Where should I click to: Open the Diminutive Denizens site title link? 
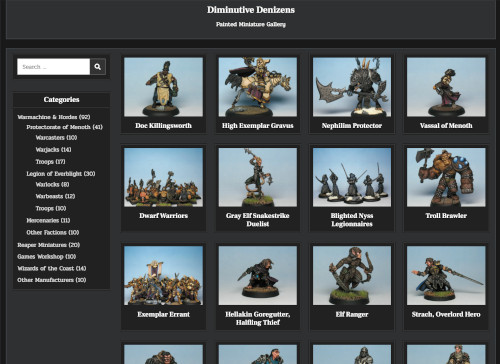(x=251, y=10)
